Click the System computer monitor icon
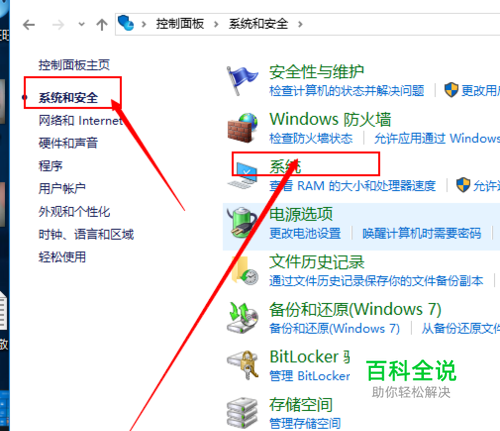Viewport: 500px width, 431px height. [x=243, y=175]
